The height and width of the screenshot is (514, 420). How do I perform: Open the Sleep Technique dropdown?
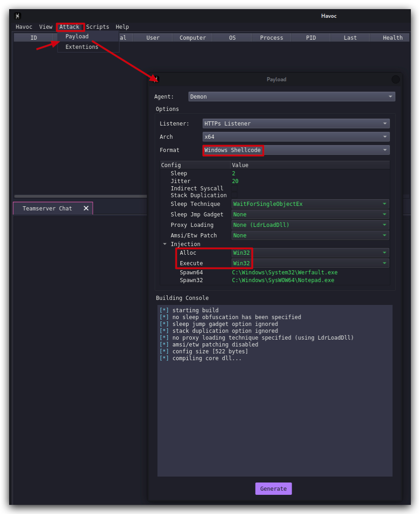tap(310, 204)
